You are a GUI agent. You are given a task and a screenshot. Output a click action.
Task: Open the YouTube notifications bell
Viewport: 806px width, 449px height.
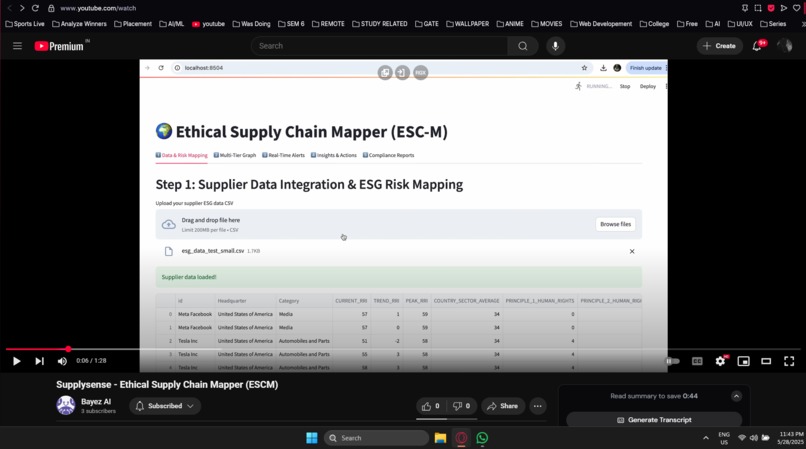point(757,46)
